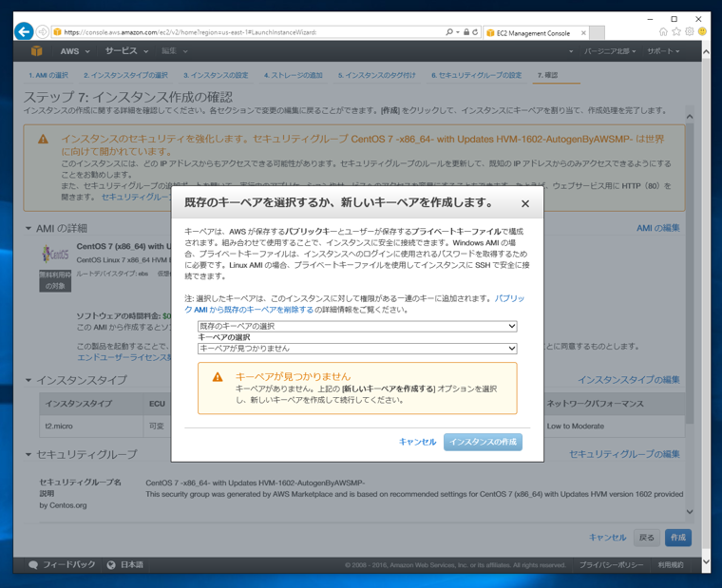722x588 pixels.
Task: Open the AWS menu dropdown
Action: pyautogui.click(x=75, y=51)
